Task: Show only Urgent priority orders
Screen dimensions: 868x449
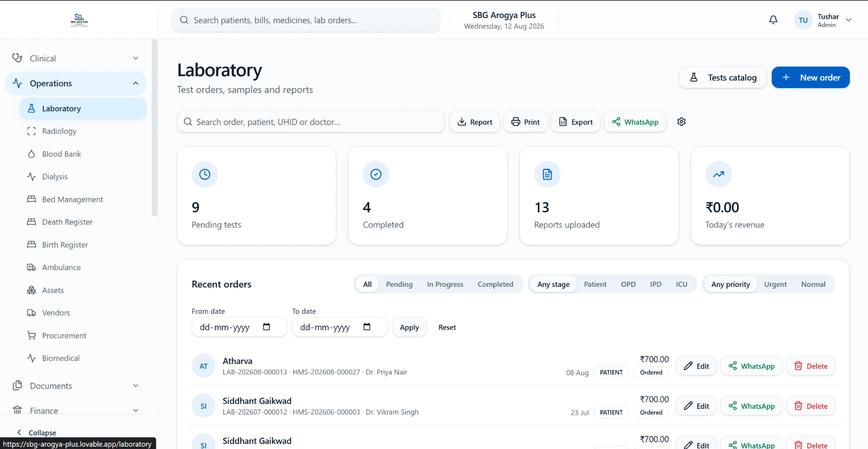Action: click(x=775, y=284)
